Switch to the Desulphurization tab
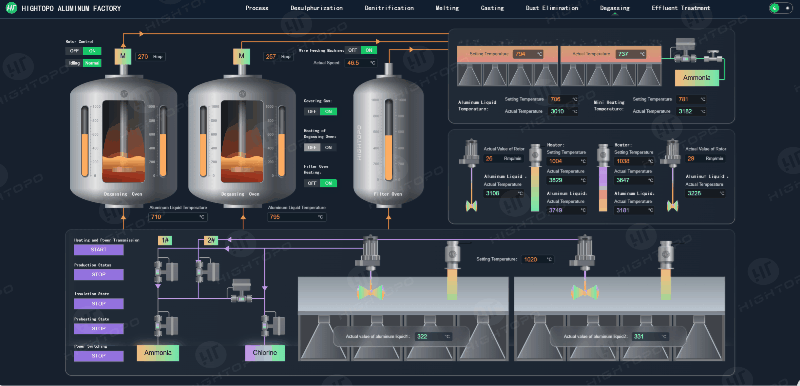This screenshot has height=386, width=800. coord(316,8)
